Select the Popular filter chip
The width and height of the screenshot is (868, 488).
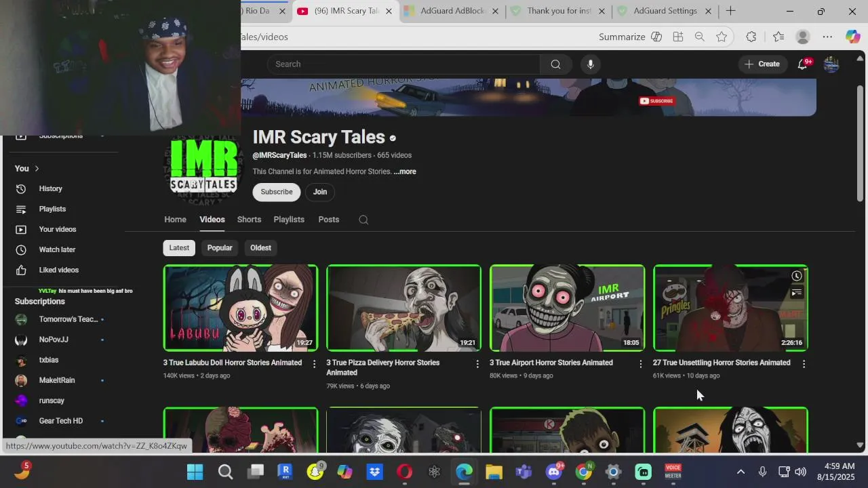(220, 247)
